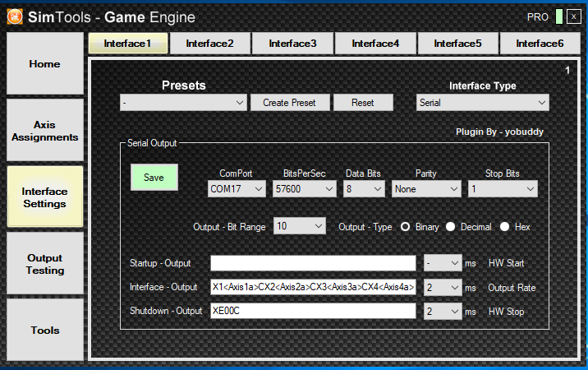Click the Reset button
588x370 pixels.
pos(363,103)
